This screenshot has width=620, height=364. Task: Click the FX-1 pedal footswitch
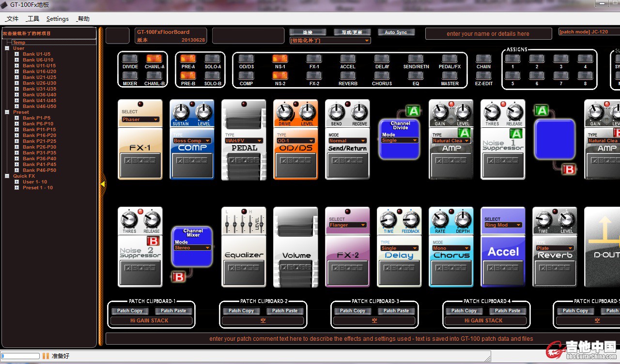(x=140, y=165)
